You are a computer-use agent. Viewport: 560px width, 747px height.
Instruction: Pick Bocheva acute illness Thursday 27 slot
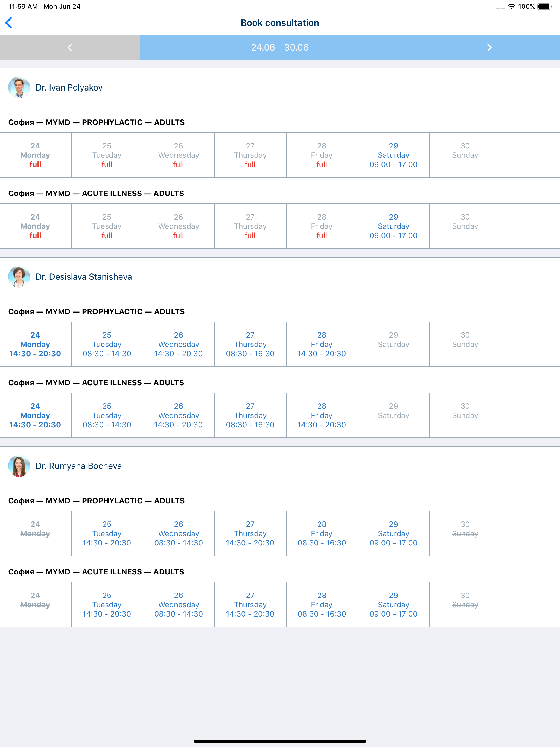click(x=250, y=604)
